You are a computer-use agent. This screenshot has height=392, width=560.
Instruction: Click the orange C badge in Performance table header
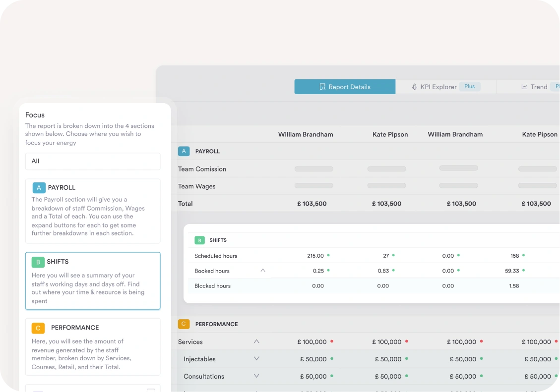click(184, 324)
